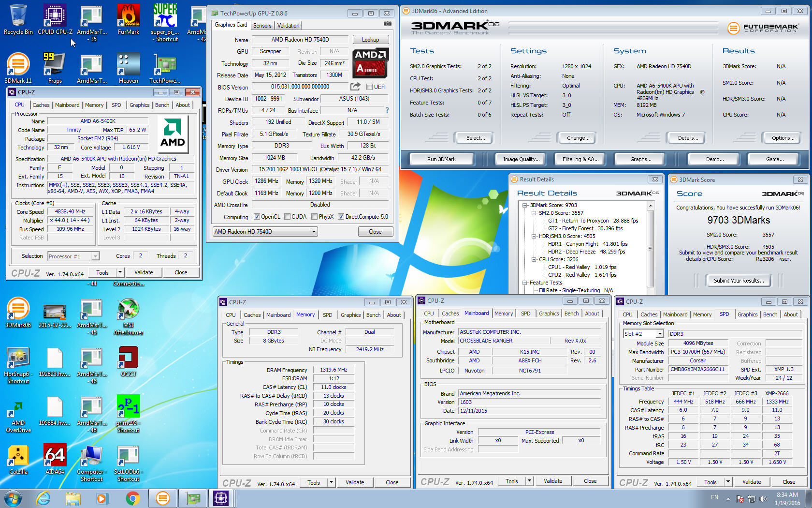Screen dimensions: 812x508
Task: Click Lookup button in GPU-Z
Action: [370, 40]
